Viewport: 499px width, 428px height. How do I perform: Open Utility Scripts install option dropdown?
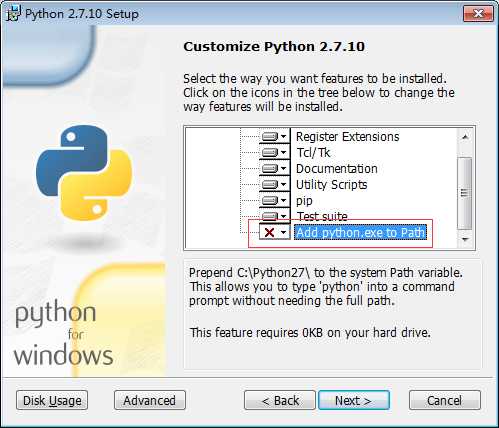pos(274,184)
